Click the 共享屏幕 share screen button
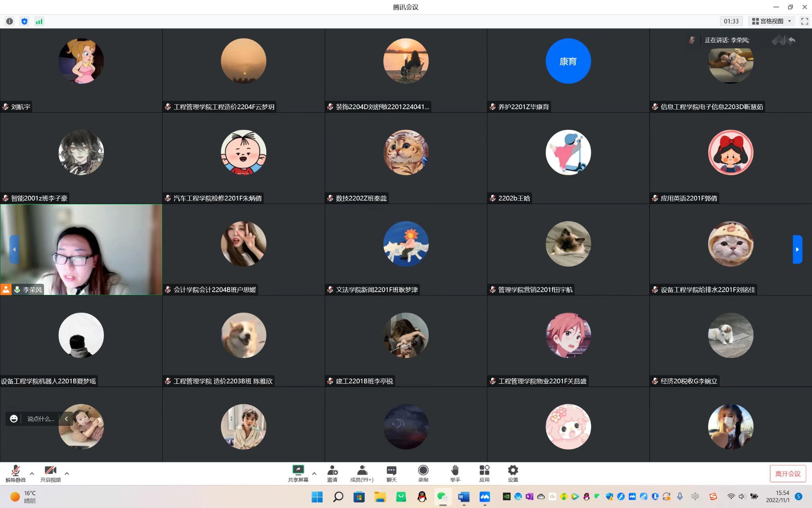The image size is (812, 508). pos(298,473)
